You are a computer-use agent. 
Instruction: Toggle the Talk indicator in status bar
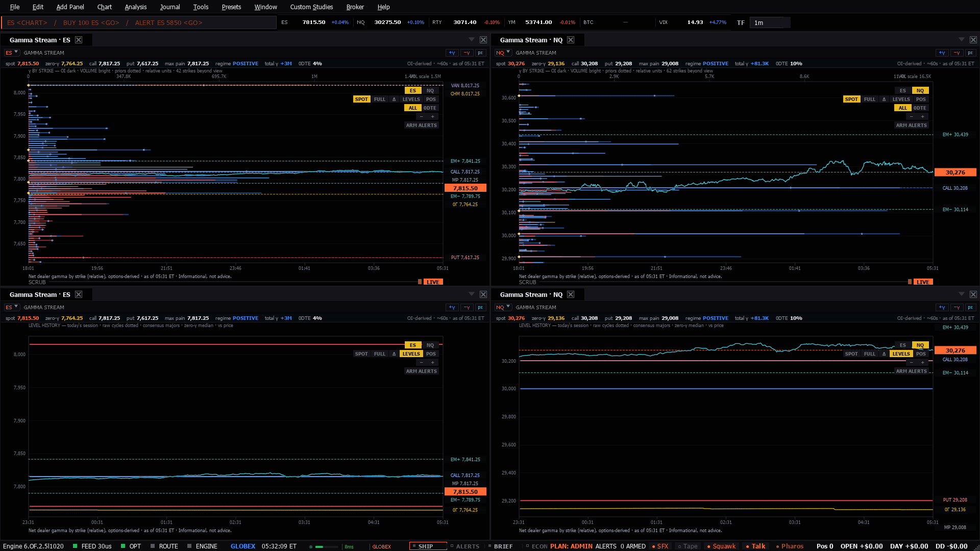(755, 546)
